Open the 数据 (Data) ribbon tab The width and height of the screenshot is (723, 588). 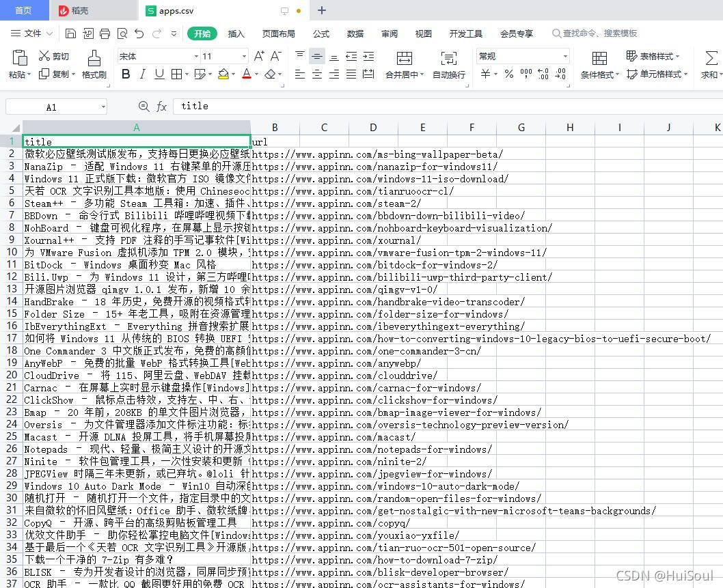pos(355,33)
